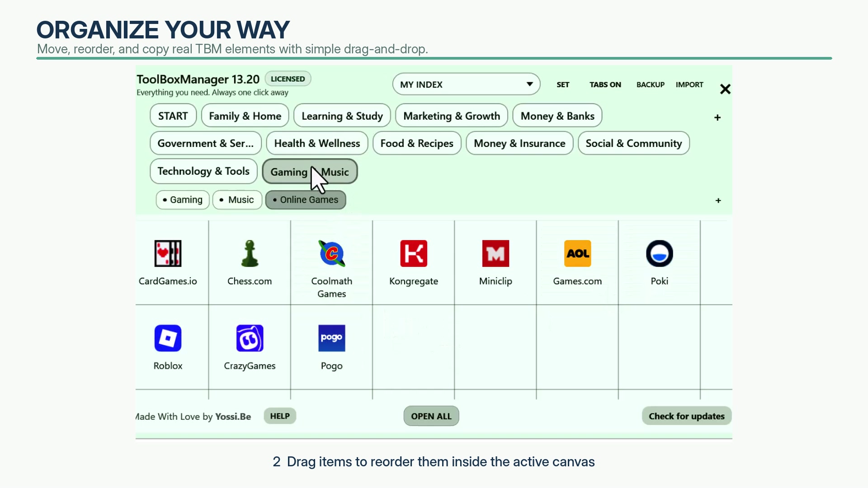Click the CardGames.io label text

coord(168,281)
